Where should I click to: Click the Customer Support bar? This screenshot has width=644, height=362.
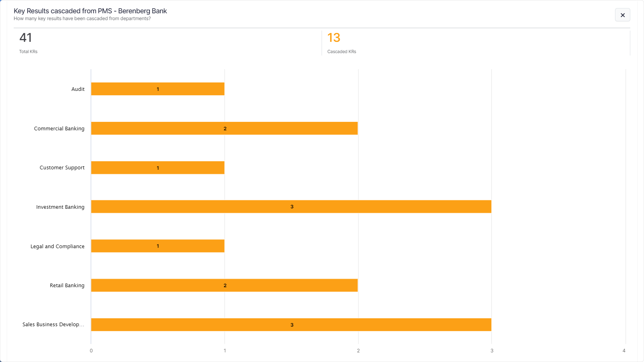[157, 168]
